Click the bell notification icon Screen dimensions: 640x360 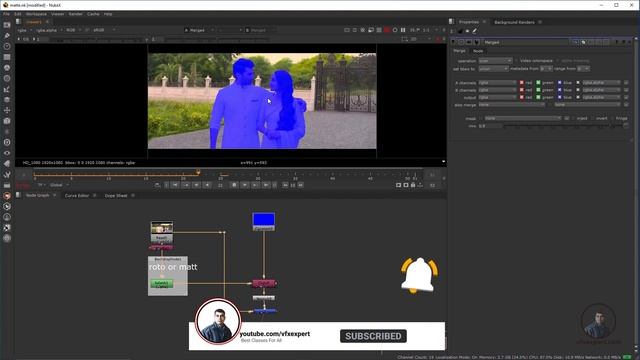(419, 275)
